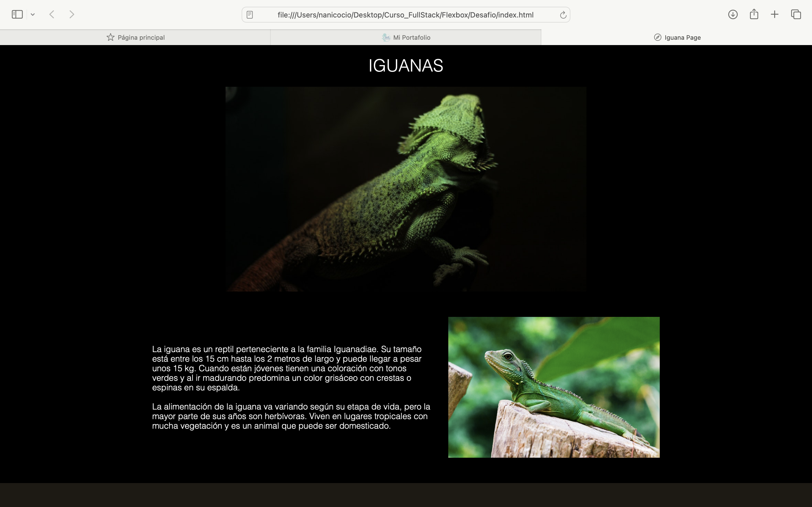Show the tab overview icon
This screenshot has height=507, width=812.
point(796,14)
